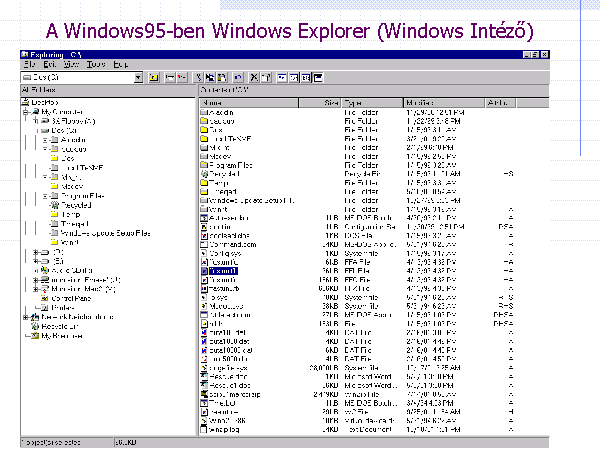Click the Undo toolbar icon

coord(238,77)
